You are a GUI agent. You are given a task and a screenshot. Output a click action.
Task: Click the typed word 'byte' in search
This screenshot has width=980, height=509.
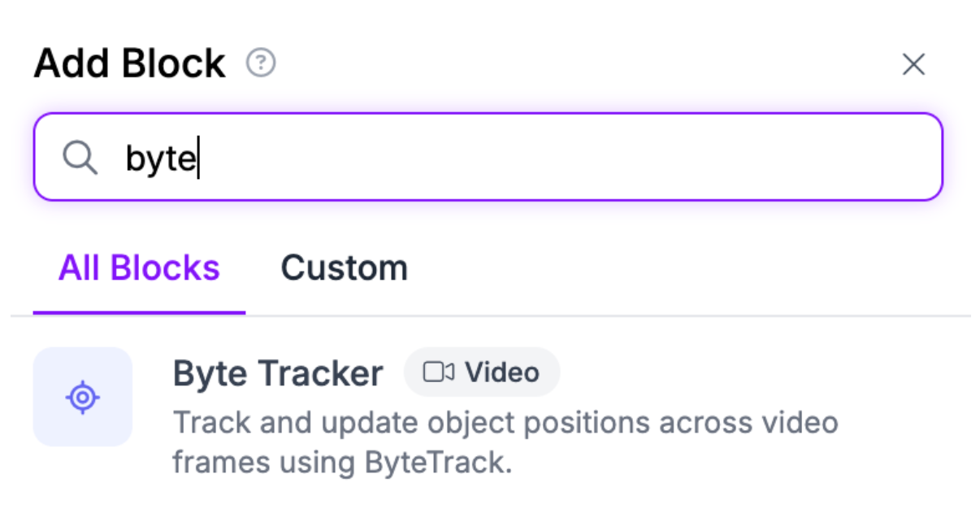160,159
